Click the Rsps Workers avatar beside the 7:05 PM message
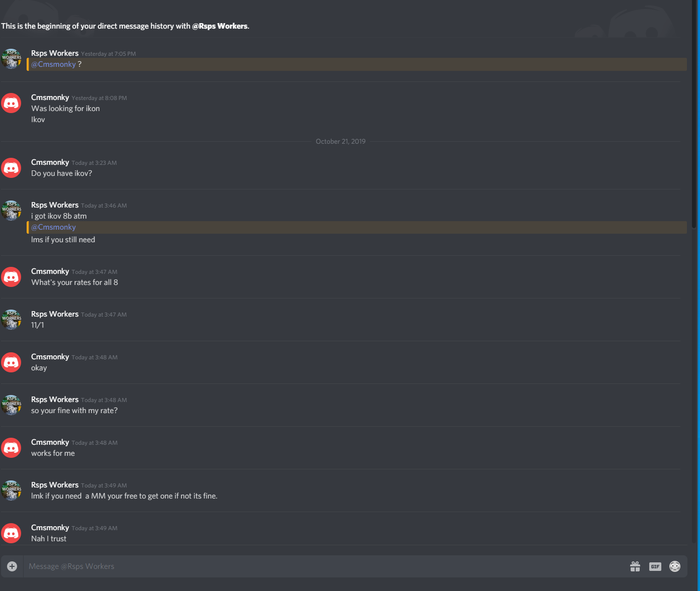 (11, 59)
